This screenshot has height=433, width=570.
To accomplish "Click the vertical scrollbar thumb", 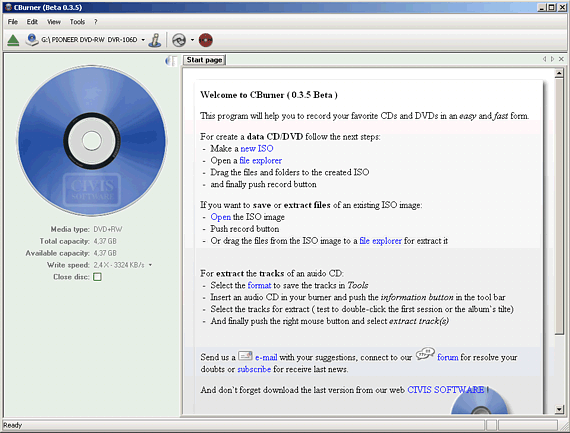I will 559,206.
